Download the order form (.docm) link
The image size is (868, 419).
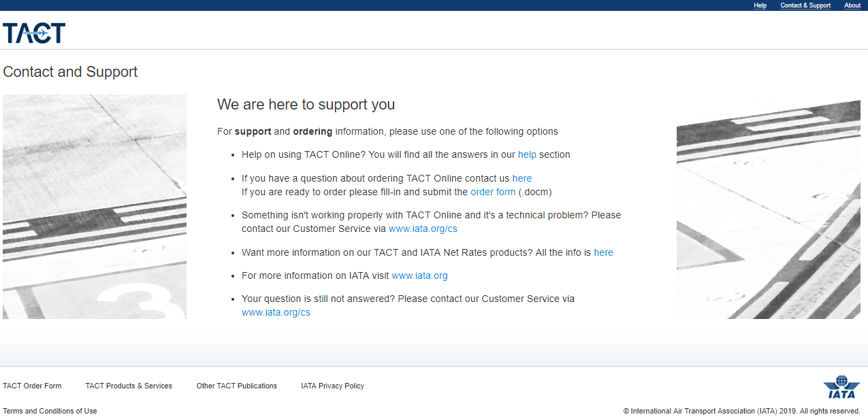[493, 192]
